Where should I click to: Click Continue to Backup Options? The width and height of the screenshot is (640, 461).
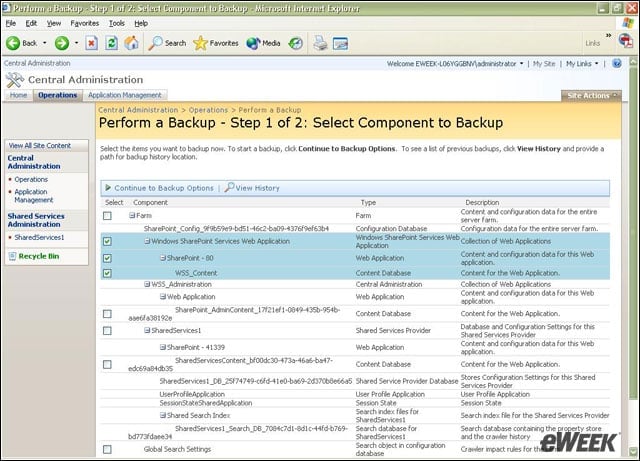(164, 188)
